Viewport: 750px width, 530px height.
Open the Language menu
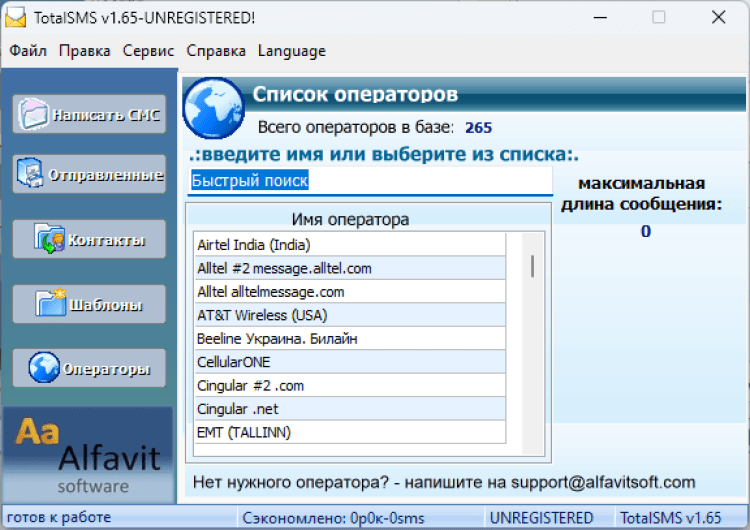pos(292,51)
